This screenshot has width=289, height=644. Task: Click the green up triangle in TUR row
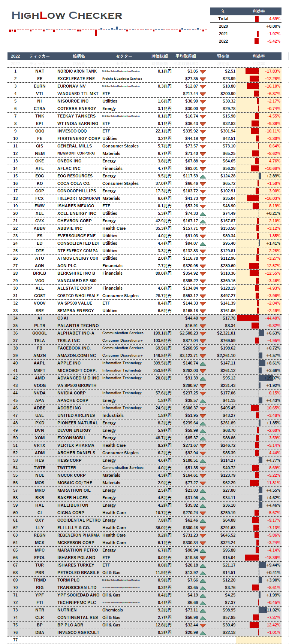pyautogui.click(x=203, y=565)
